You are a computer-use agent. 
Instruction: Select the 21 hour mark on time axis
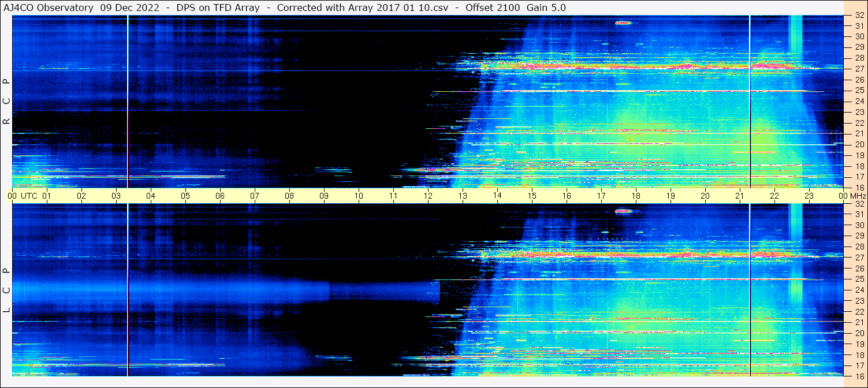[x=740, y=196]
